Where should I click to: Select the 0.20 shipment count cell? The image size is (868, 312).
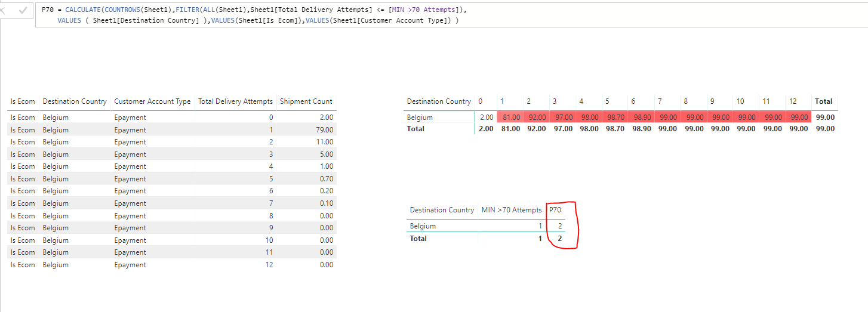tap(327, 191)
